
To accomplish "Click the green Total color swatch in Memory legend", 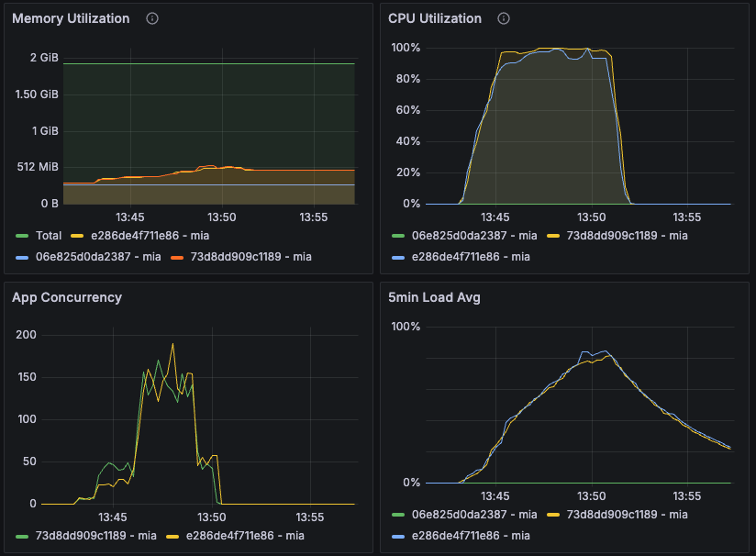I will [22, 236].
